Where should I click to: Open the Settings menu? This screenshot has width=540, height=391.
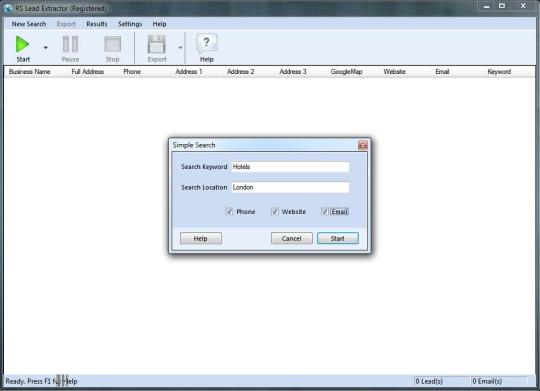(x=130, y=24)
